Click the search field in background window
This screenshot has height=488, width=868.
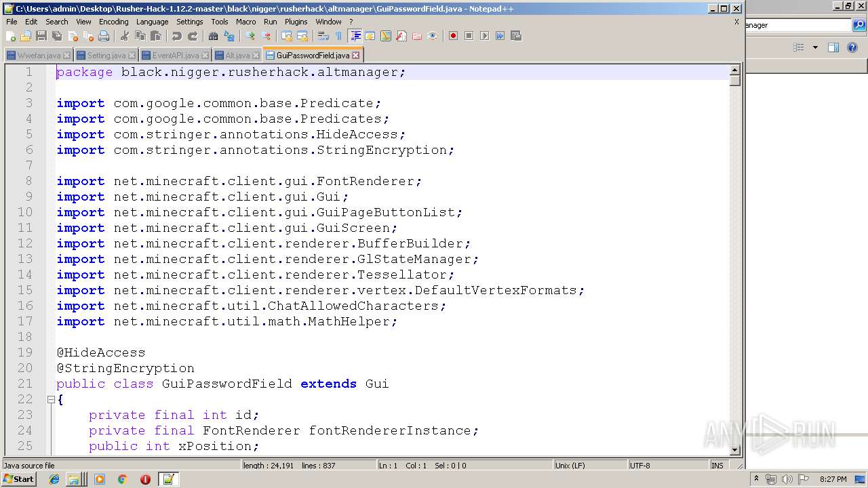click(x=798, y=25)
